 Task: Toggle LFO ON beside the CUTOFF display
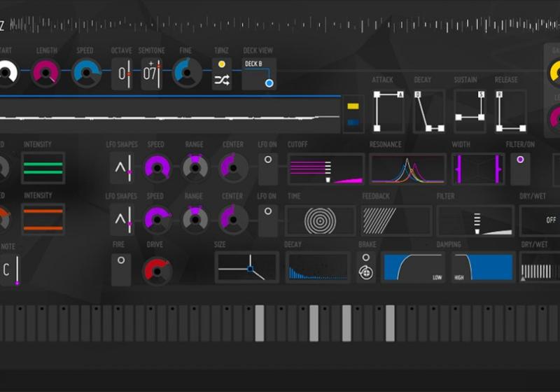click(267, 169)
